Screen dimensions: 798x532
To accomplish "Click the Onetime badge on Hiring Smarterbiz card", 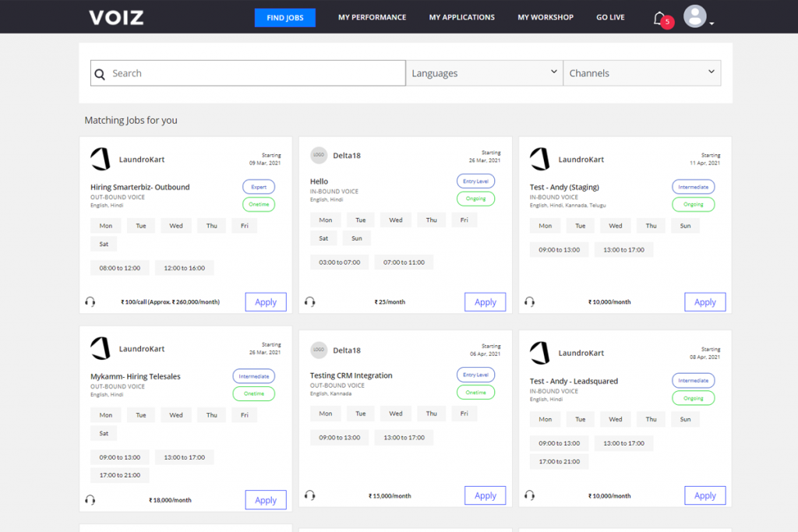I will 259,204.
